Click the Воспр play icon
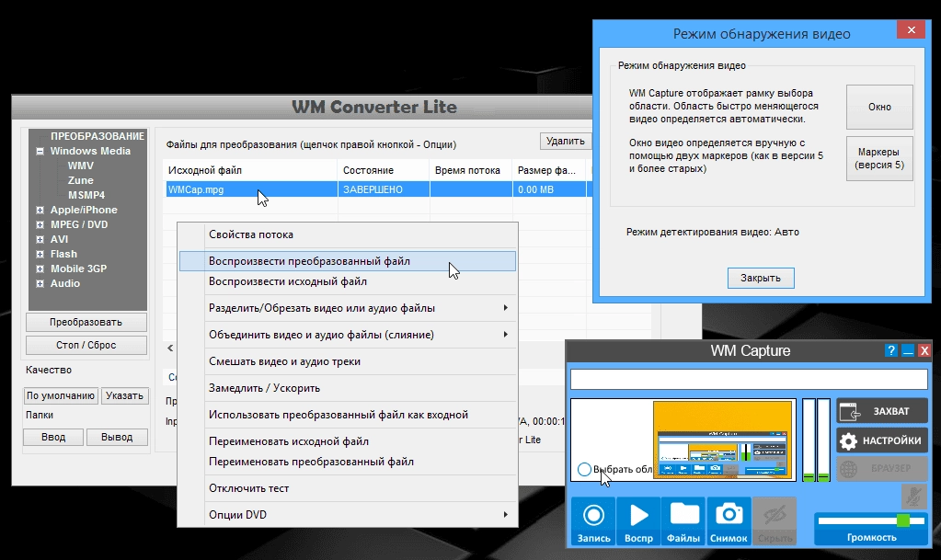This screenshot has height=560, width=941. click(x=638, y=520)
